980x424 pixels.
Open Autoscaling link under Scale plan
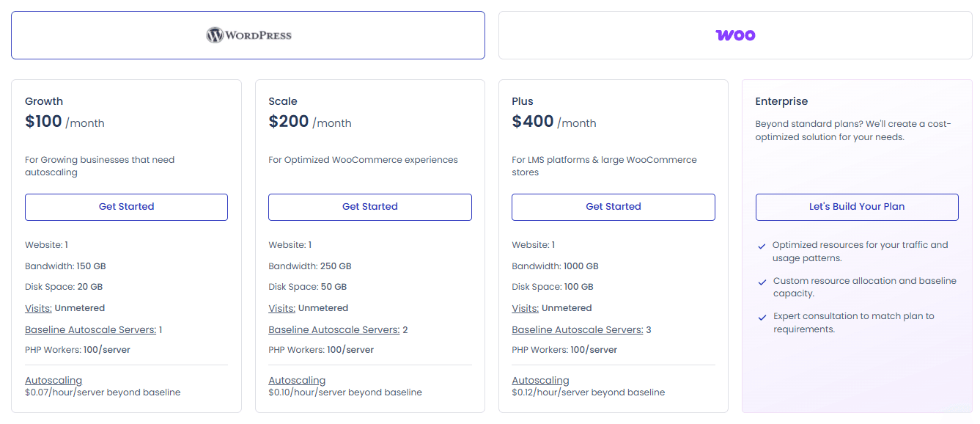297,380
